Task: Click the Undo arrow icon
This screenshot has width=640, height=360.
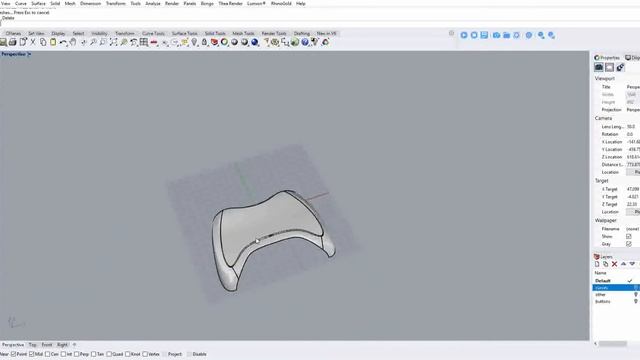Action: click(63, 42)
